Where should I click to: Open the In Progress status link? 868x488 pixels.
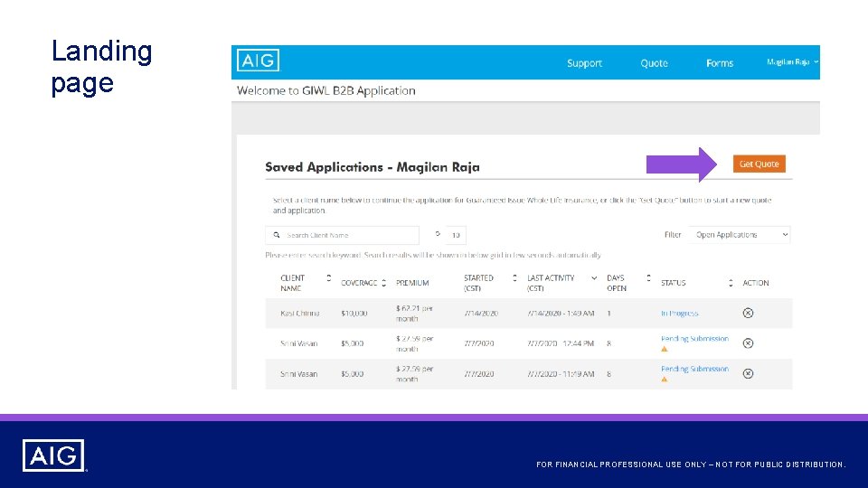click(679, 314)
